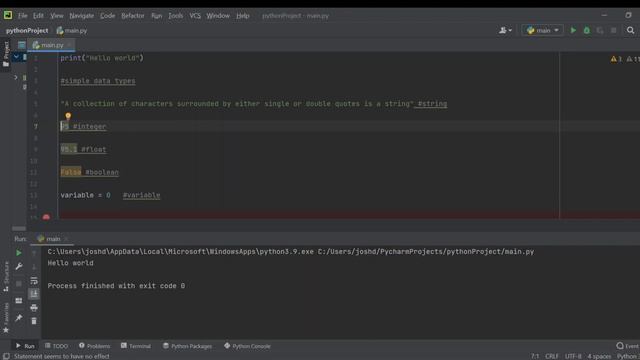Click the Clear All trash icon

[34, 321]
